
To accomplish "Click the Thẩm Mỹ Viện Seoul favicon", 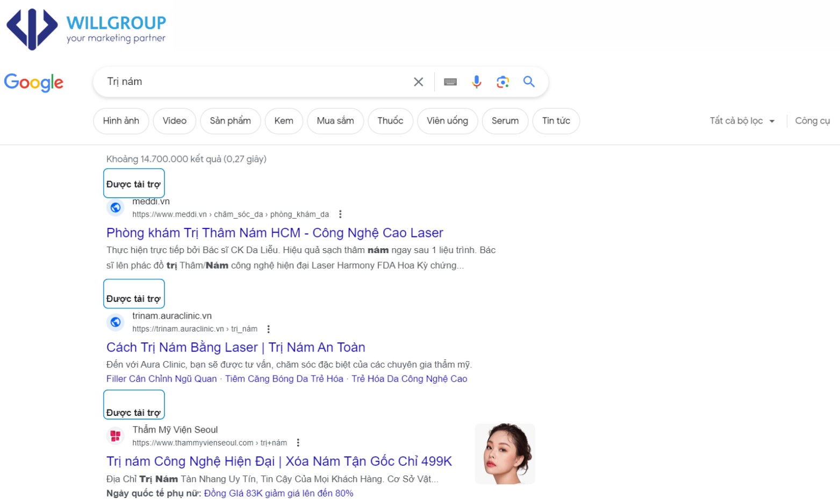I will [116, 436].
